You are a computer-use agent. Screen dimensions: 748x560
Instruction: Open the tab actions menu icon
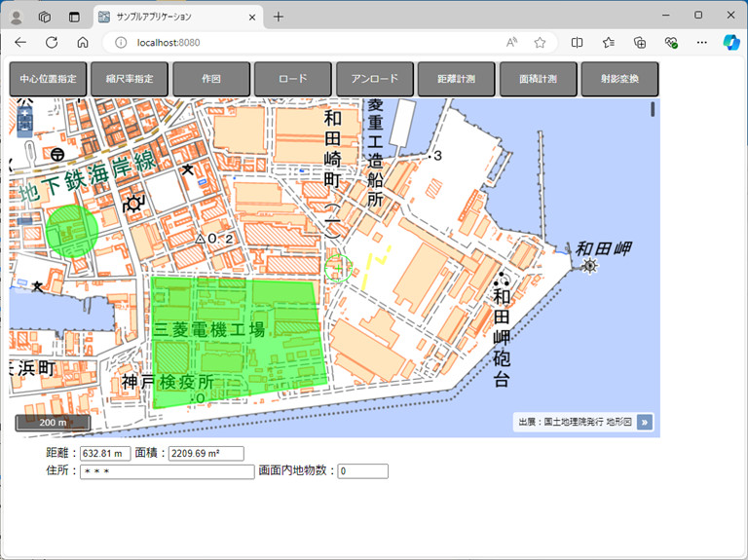(x=74, y=18)
